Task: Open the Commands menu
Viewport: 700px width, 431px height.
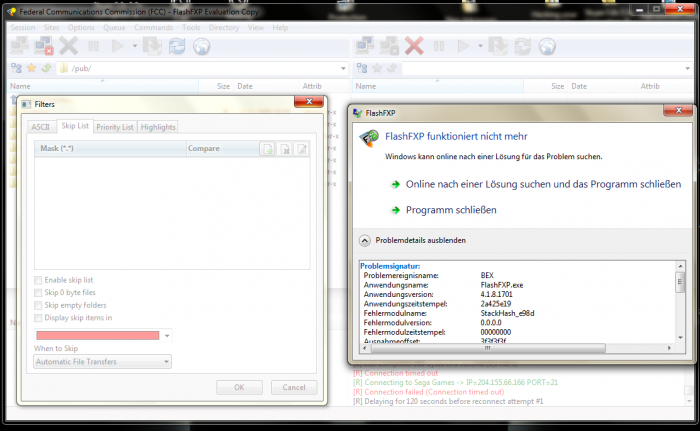Action: (154, 28)
